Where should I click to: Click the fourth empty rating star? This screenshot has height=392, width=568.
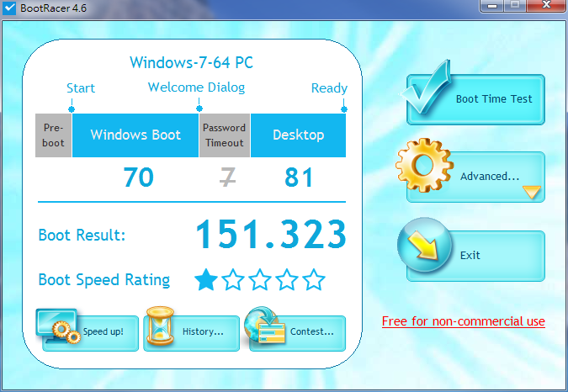[287, 279]
